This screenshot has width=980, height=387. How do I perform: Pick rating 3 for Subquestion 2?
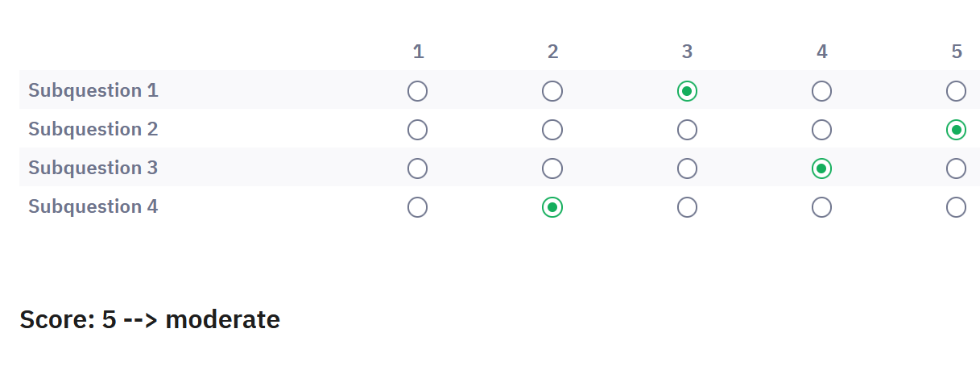687,130
